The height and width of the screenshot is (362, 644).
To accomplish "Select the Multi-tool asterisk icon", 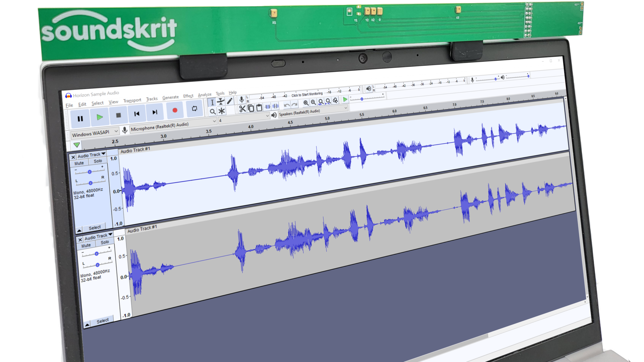I will coord(222,111).
